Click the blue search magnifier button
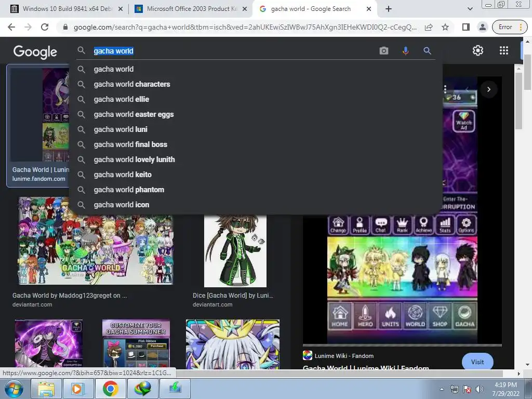532x399 pixels. coord(427,51)
